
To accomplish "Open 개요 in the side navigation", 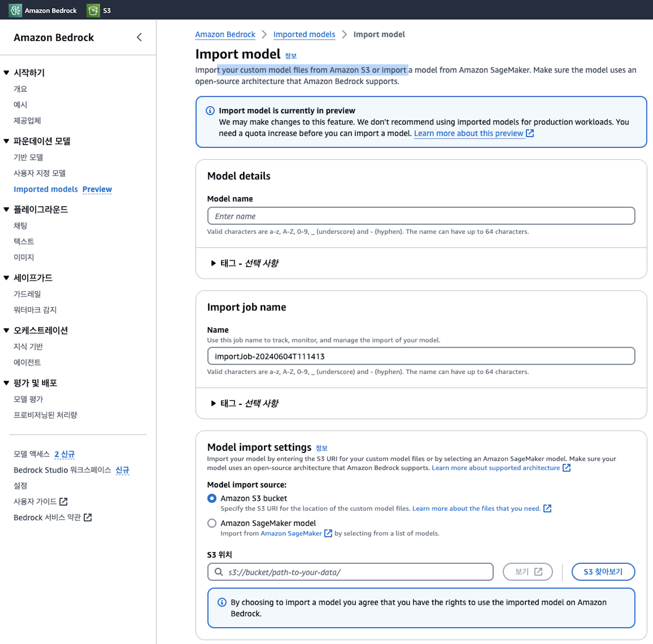I will point(20,89).
